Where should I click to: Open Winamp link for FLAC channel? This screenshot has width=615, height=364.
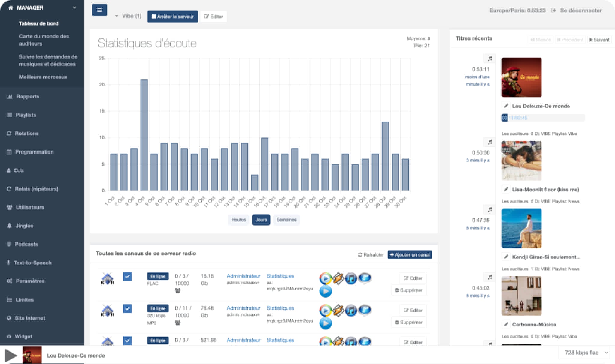[338, 278]
